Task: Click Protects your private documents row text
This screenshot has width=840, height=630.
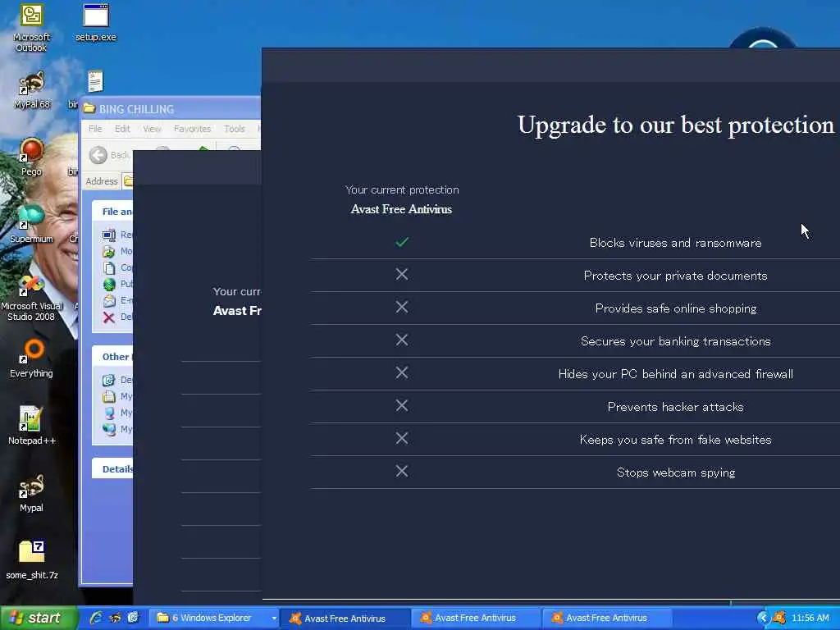Action: [x=676, y=276]
